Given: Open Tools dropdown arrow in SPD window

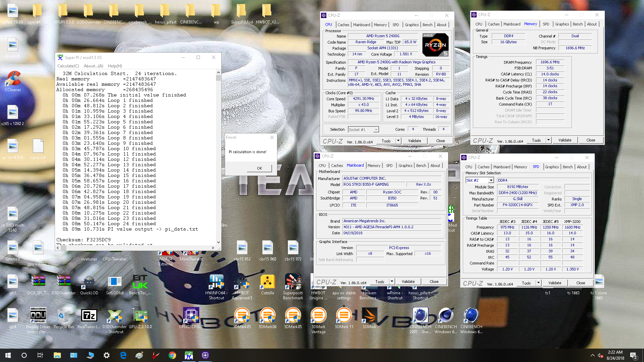Looking at the screenshot, I should point(538,283).
